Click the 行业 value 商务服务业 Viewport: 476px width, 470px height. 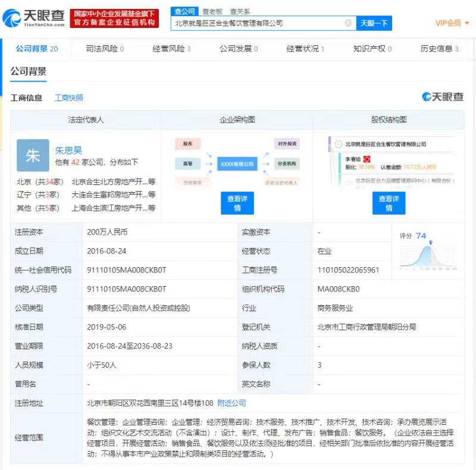[x=335, y=308]
